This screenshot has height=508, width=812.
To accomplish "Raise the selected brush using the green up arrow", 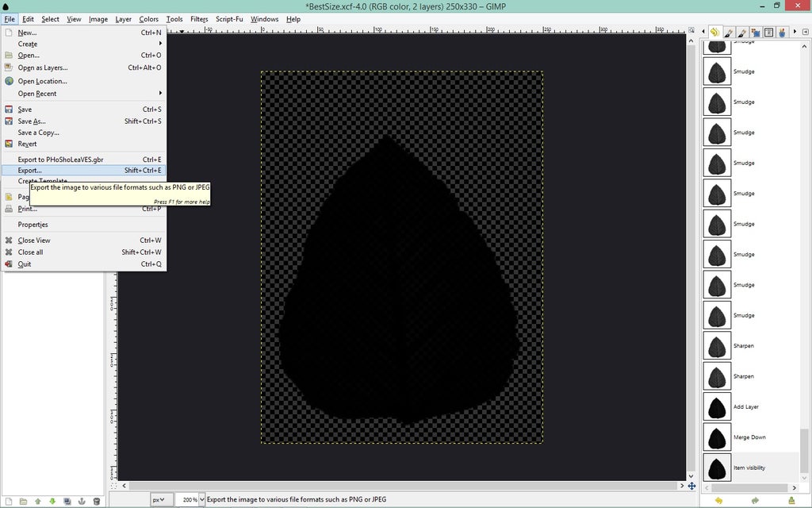I will click(38, 500).
